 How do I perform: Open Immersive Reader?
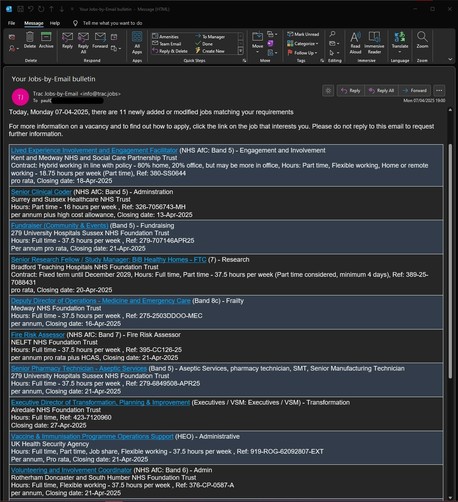(374, 42)
